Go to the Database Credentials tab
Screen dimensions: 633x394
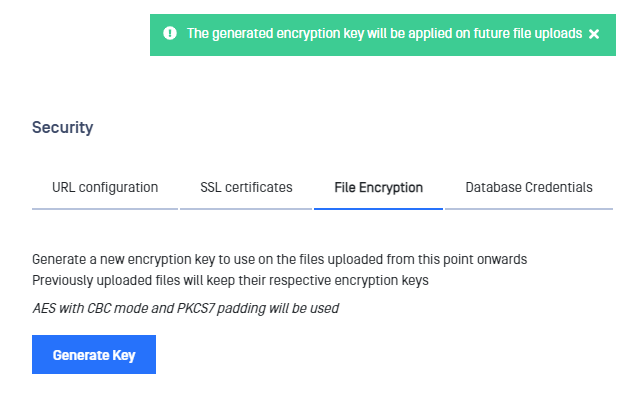point(529,188)
